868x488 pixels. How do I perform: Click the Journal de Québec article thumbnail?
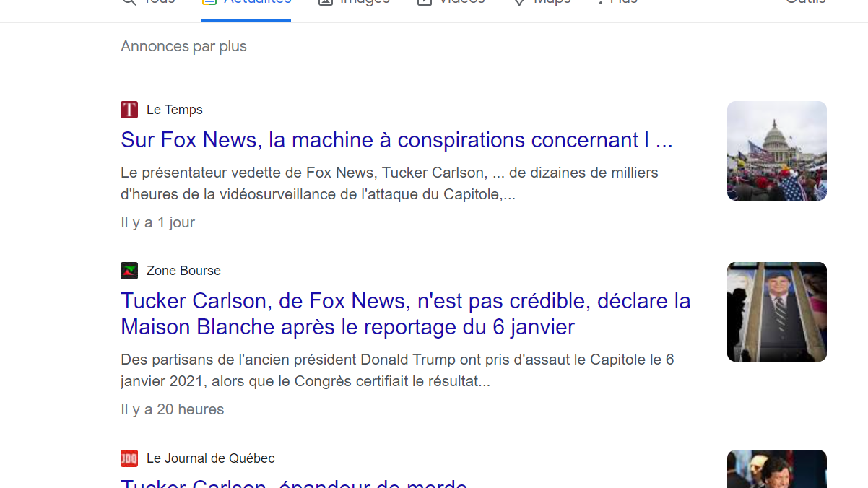[777, 469]
